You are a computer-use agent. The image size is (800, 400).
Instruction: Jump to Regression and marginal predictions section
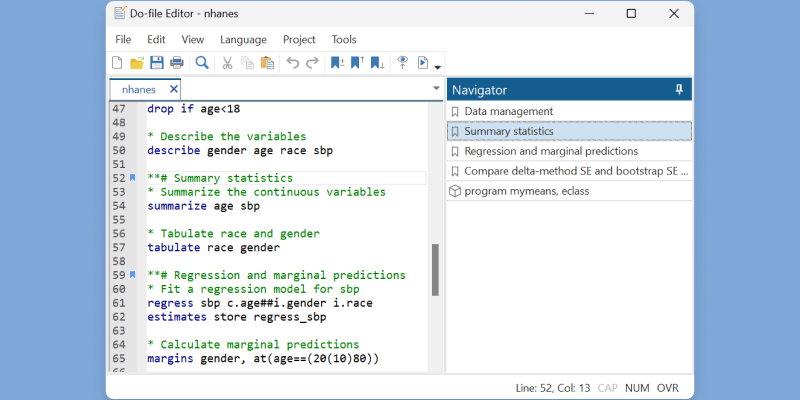pyautogui.click(x=551, y=151)
